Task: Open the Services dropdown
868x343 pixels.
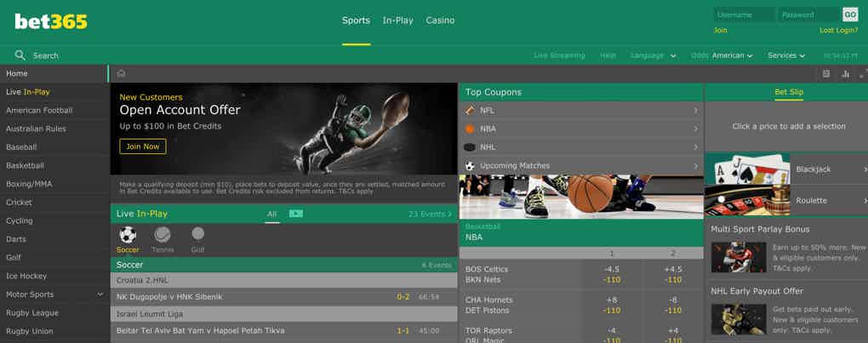Action: pos(786,55)
